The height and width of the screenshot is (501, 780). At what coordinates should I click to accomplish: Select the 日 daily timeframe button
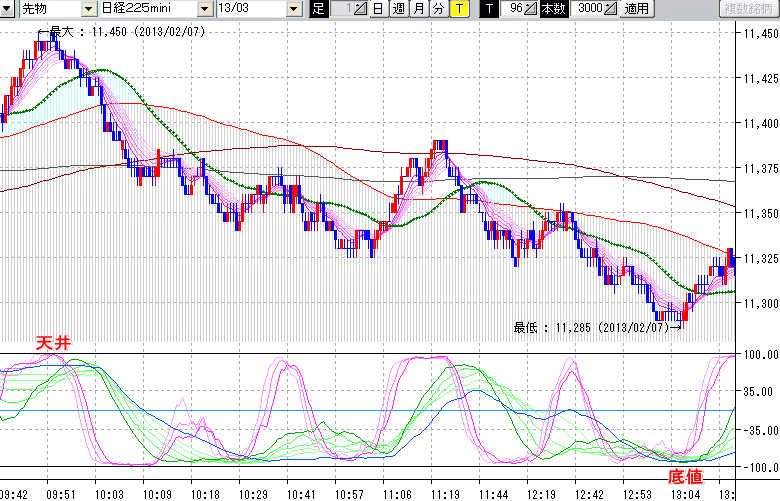tap(377, 9)
